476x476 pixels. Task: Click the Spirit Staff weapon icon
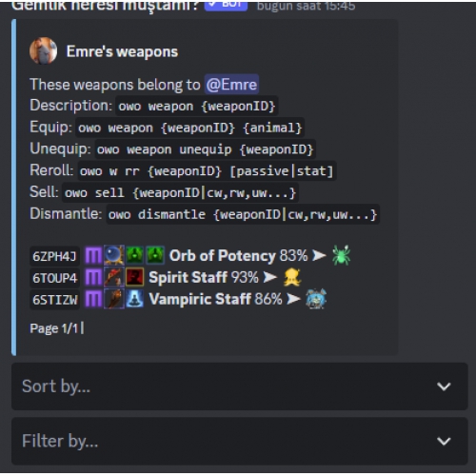[114, 277]
